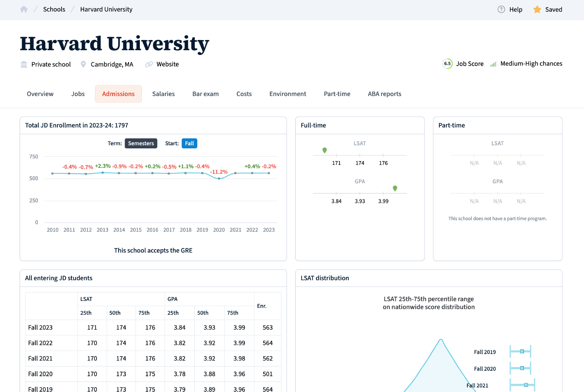
Task: Click the Fall 2019 LSAT range bar
Action: [520, 351]
